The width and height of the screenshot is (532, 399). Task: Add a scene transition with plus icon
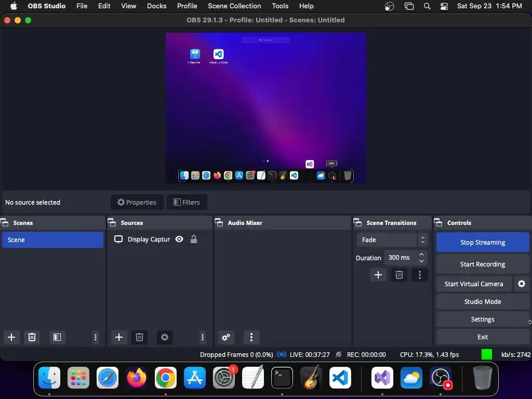pyautogui.click(x=378, y=275)
